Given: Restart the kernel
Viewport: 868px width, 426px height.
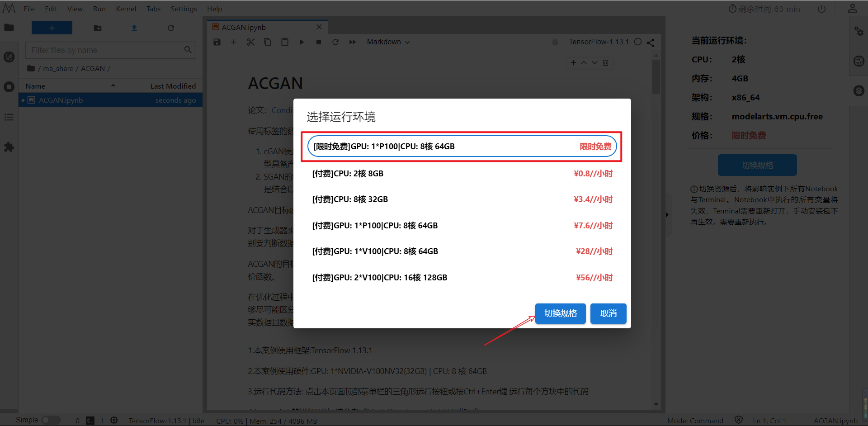Looking at the screenshot, I should coord(335,42).
